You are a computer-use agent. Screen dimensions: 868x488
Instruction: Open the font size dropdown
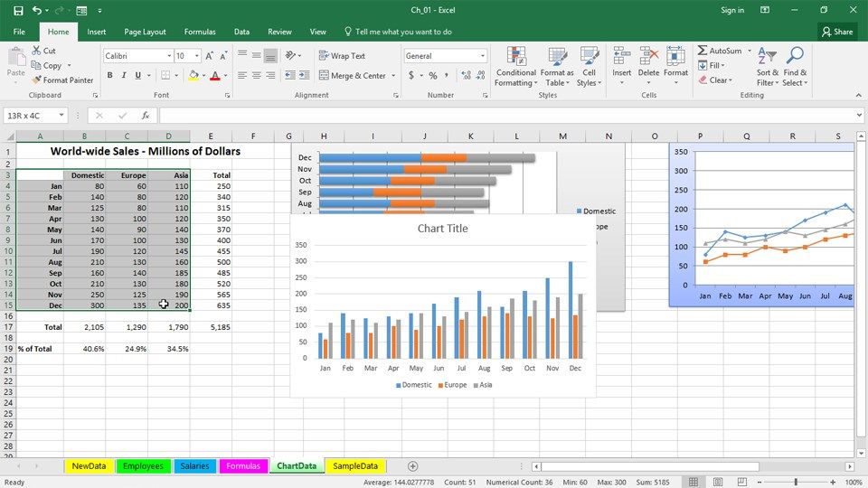point(196,56)
